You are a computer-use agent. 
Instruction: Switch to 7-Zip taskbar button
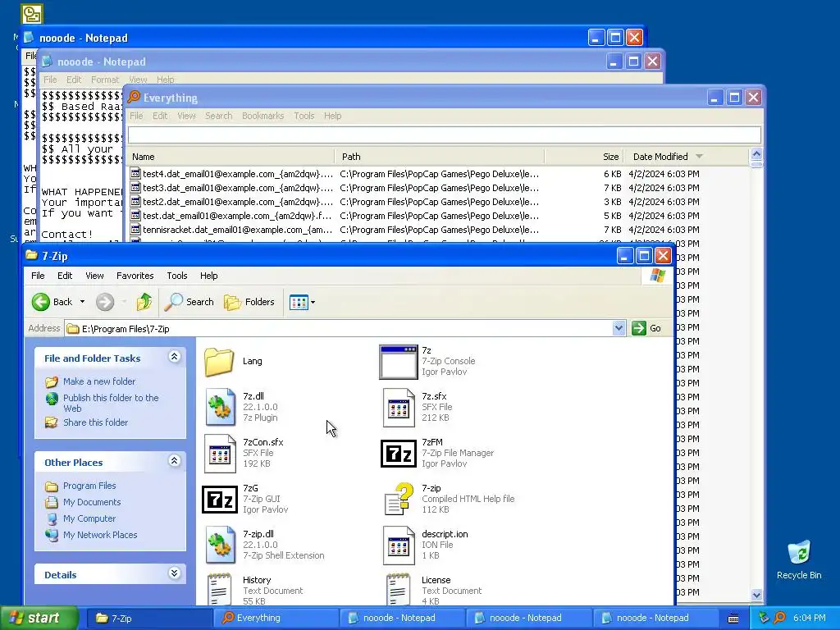(148, 618)
